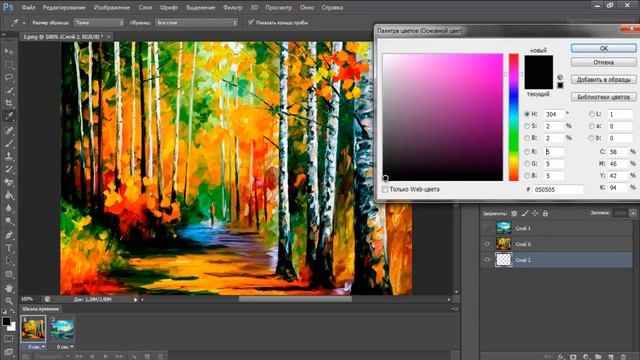Select the Healing Brush tool
This screenshot has width=640, height=360.
9,131
